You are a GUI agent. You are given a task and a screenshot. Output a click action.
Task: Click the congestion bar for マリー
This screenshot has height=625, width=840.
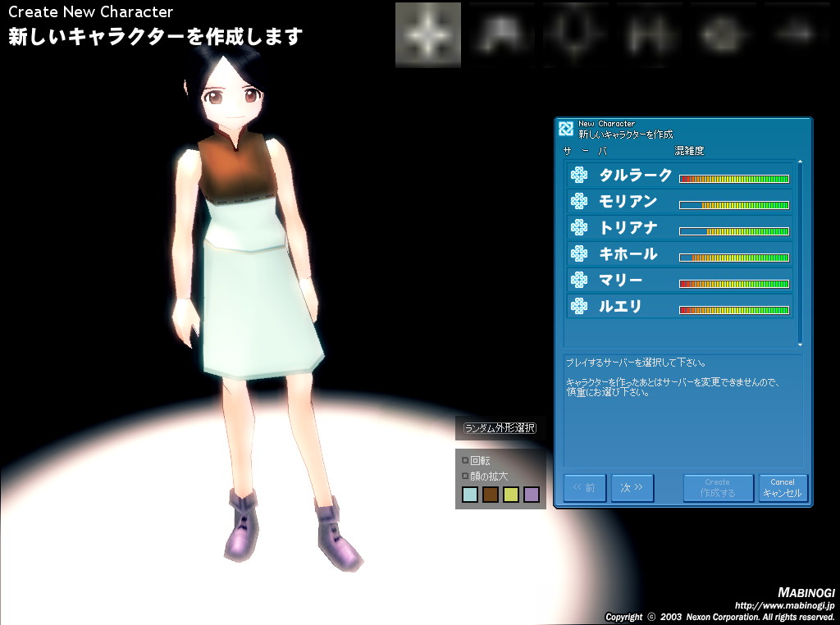point(734,284)
